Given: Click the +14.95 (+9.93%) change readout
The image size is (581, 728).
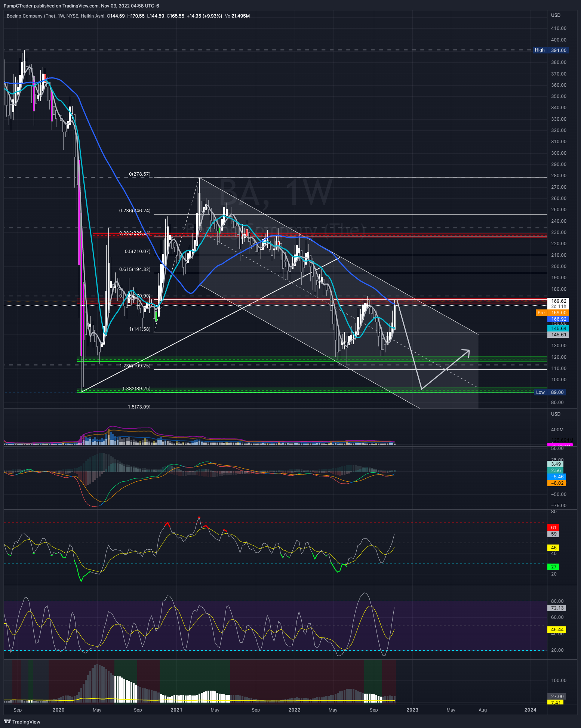Looking at the screenshot, I should tap(205, 16).
